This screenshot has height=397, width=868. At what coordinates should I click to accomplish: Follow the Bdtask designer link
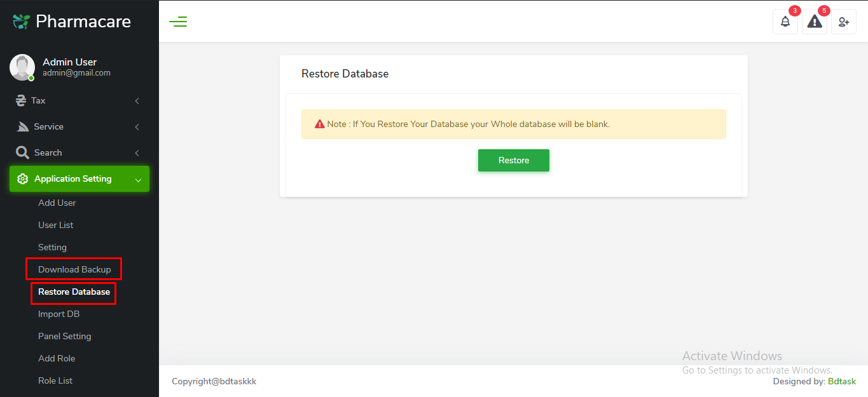coord(841,381)
